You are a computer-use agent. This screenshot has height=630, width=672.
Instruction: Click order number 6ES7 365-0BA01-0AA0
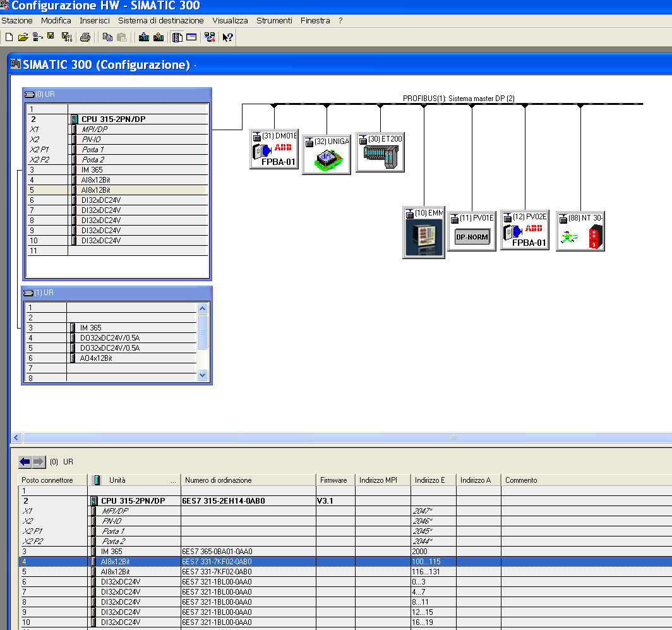pos(249,552)
